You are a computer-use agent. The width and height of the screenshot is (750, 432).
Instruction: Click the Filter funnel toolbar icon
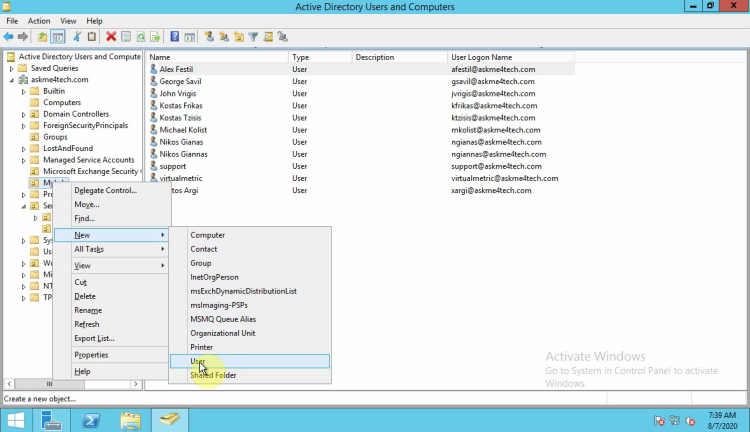253,37
